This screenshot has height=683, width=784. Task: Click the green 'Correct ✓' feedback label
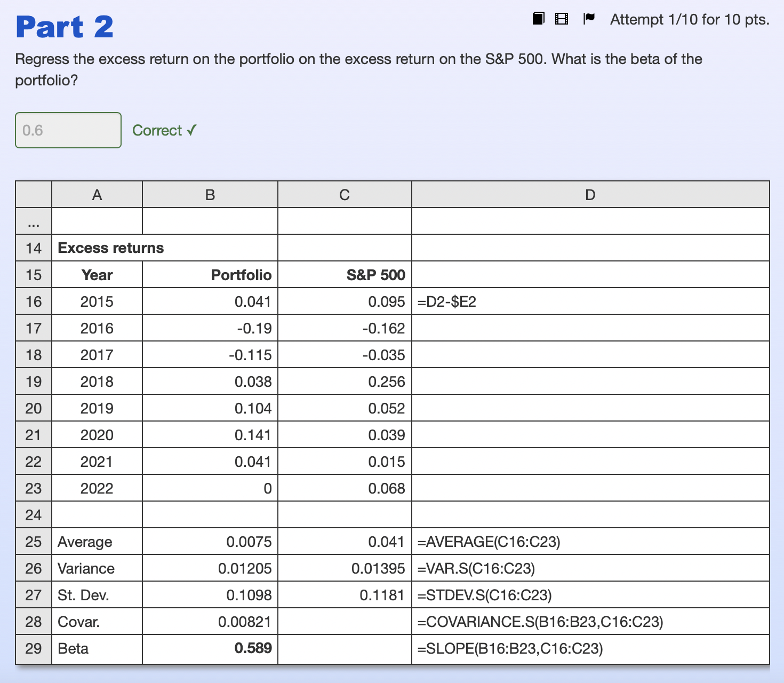pyautogui.click(x=164, y=130)
